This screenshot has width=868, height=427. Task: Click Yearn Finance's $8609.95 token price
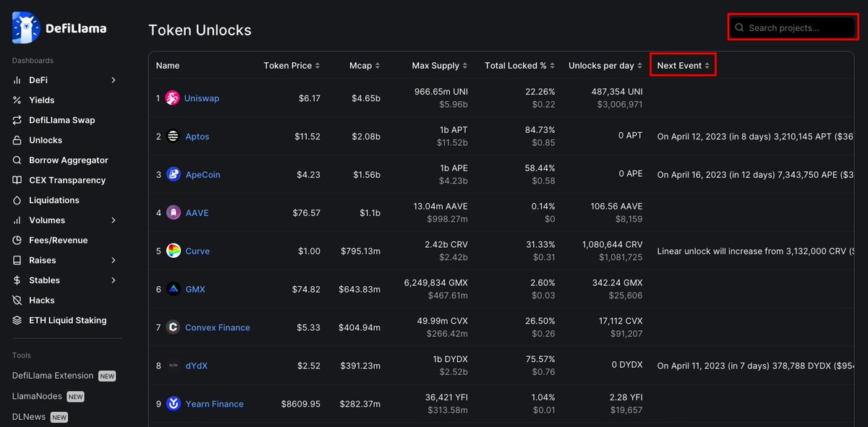(301, 404)
